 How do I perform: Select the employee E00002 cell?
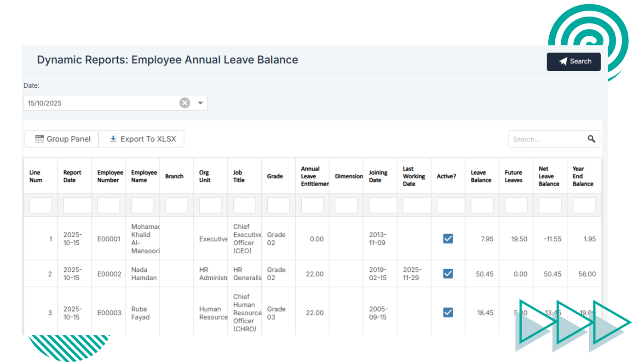[x=109, y=274]
